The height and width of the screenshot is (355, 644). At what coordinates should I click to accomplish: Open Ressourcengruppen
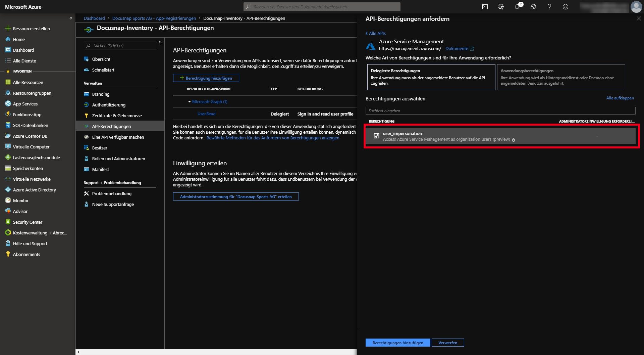(32, 93)
